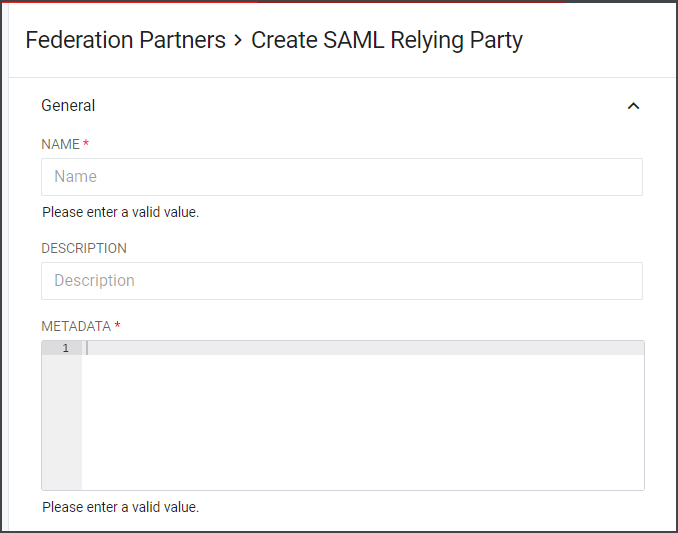Click the highlighted first line in Metadata editor

click(x=362, y=348)
